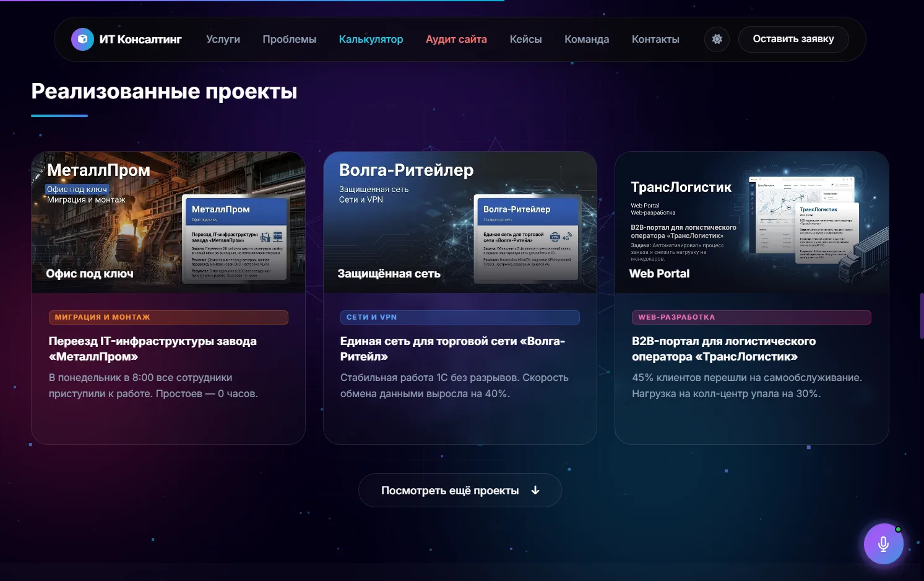Select the МИГРАЦИЯ И МОНТАЖ category tag
This screenshot has height=581, width=924.
click(x=168, y=317)
